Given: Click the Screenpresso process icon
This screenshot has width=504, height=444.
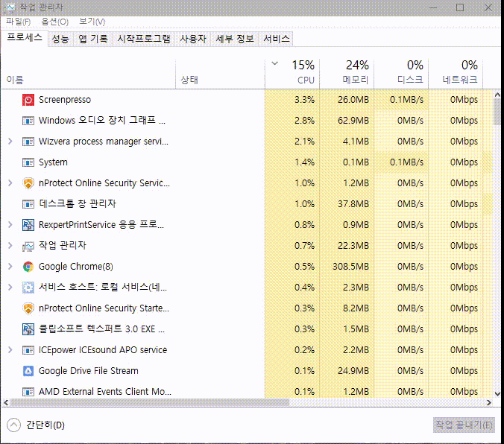Looking at the screenshot, I should coord(28,100).
